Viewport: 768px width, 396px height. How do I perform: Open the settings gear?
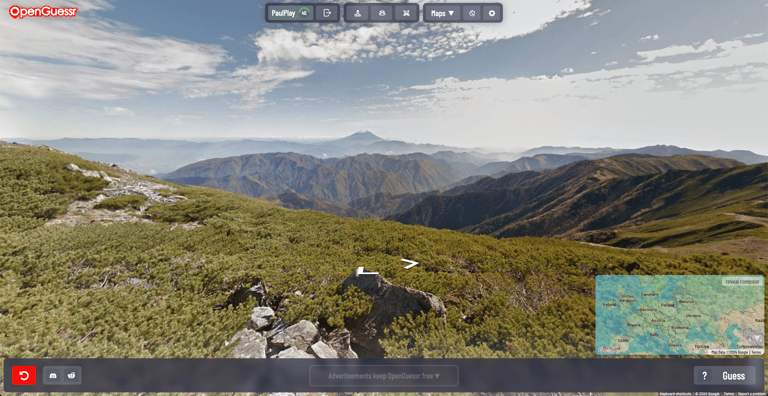pyautogui.click(x=492, y=13)
